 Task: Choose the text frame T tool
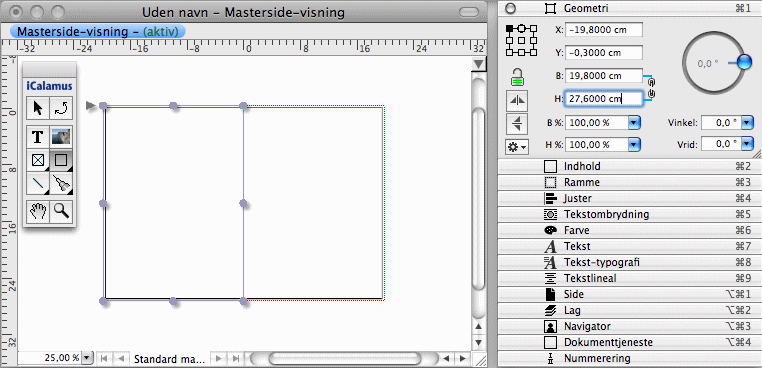37,137
